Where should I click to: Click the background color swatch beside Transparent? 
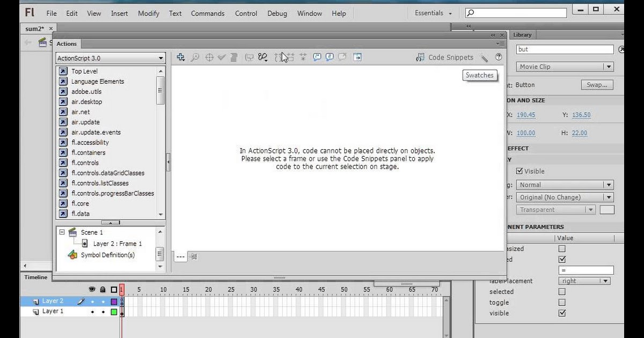[607, 210]
